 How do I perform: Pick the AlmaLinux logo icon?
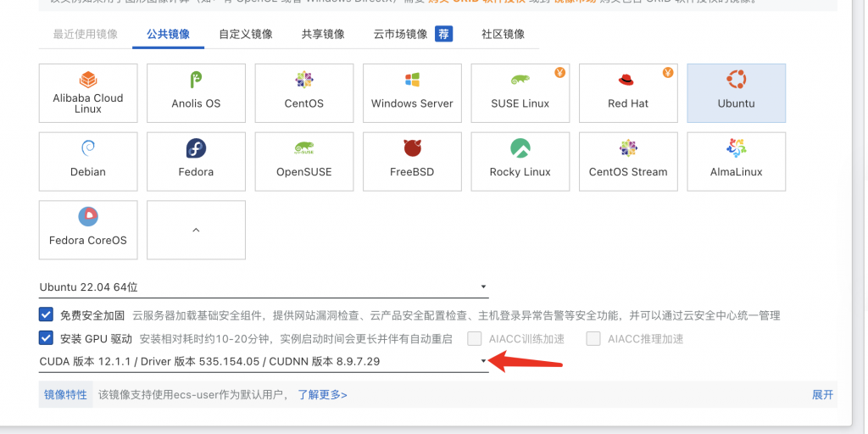[737, 147]
